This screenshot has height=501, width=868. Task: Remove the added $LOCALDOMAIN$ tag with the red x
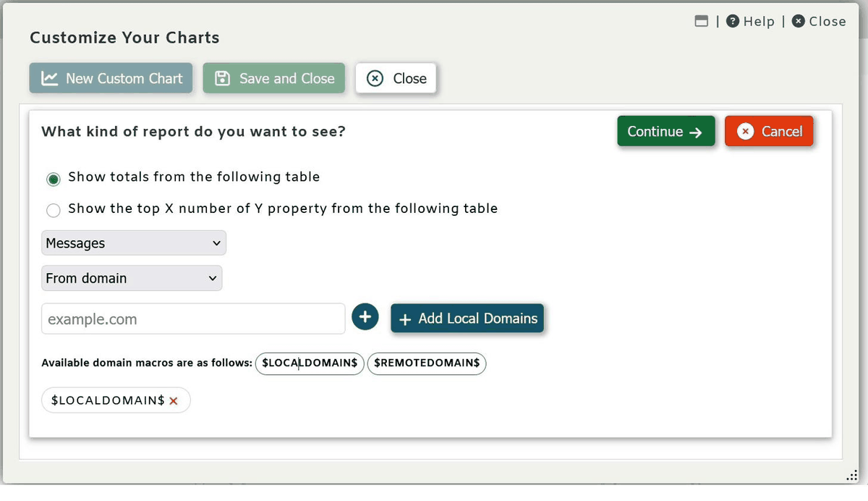(174, 401)
